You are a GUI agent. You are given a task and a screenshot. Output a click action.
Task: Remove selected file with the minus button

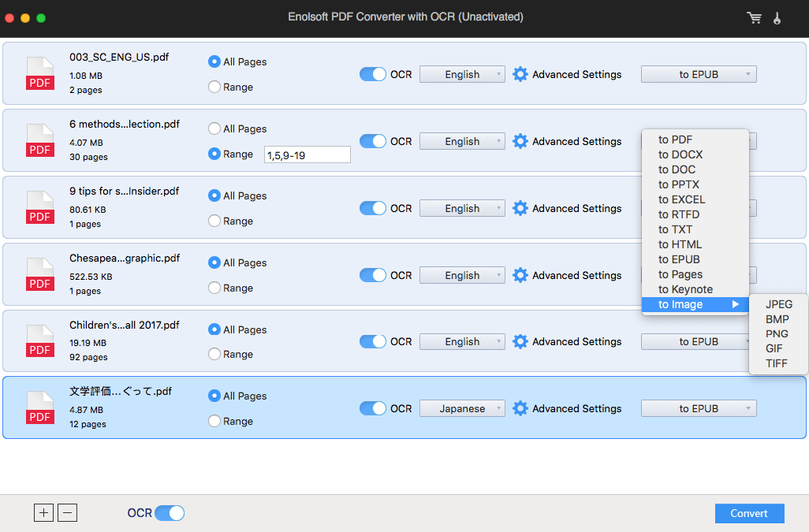coord(68,513)
